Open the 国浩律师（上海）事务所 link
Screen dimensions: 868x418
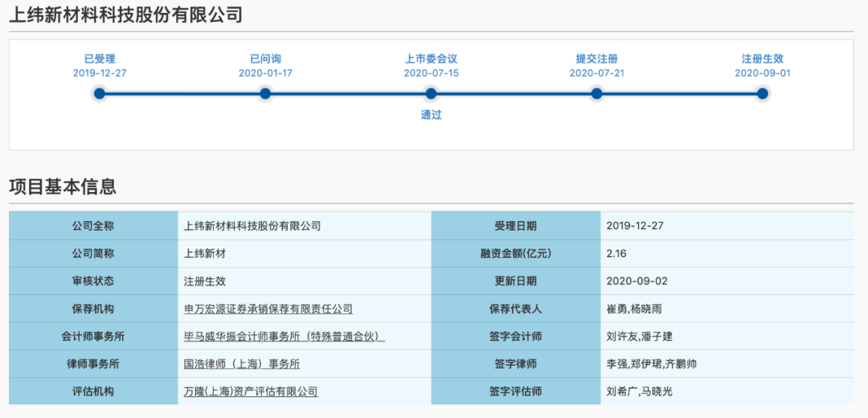tap(241, 363)
